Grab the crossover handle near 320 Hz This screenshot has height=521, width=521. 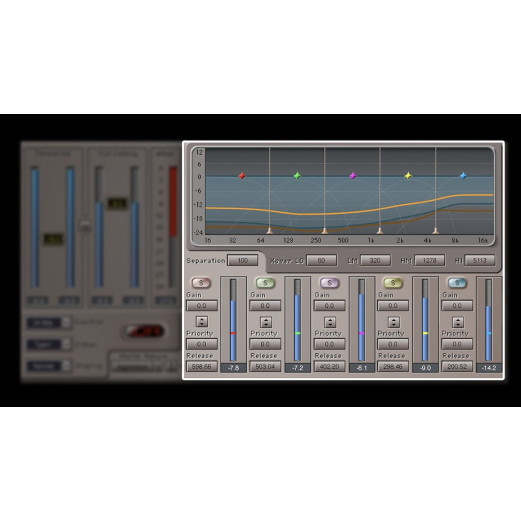pos(325,231)
